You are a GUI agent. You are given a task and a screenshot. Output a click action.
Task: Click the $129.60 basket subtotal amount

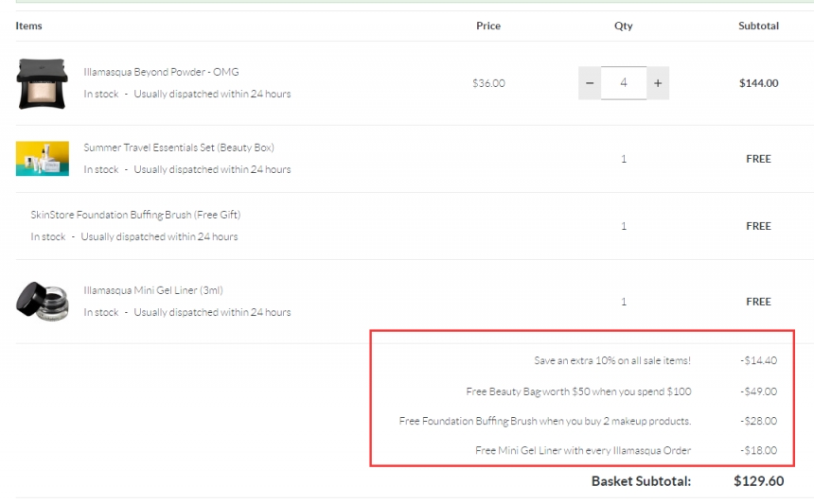pyautogui.click(x=758, y=481)
